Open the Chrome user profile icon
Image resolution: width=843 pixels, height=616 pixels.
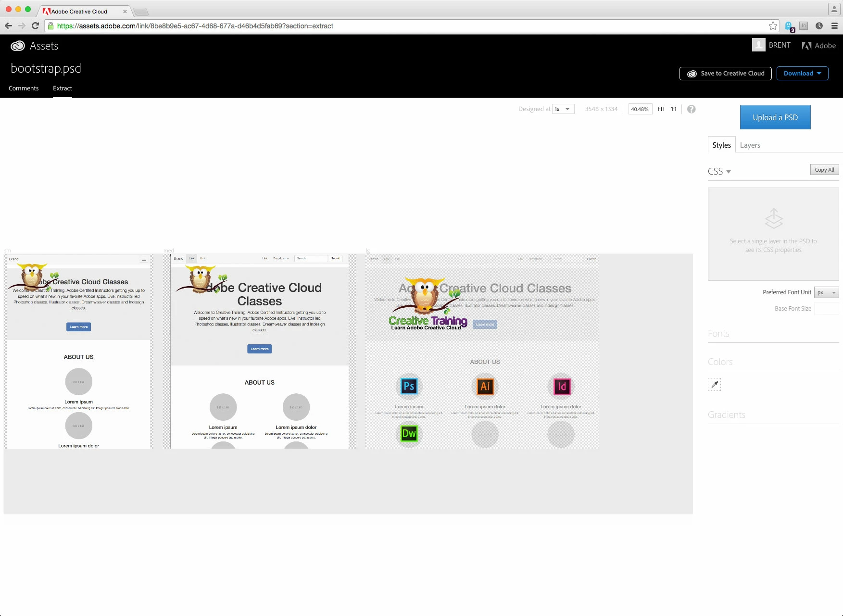click(834, 10)
